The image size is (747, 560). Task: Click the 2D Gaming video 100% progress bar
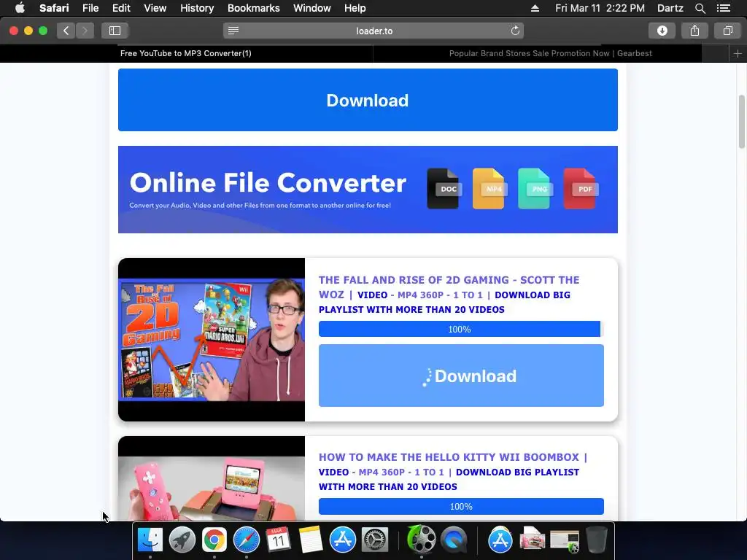(461, 329)
